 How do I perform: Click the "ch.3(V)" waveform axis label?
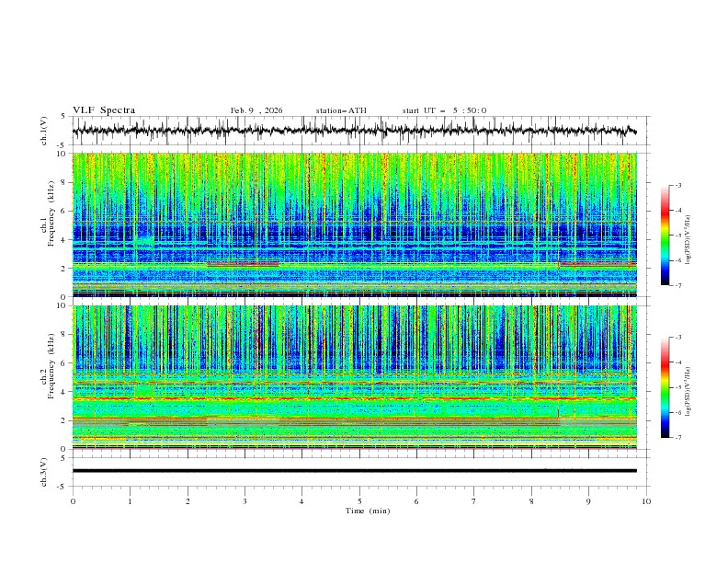pyautogui.click(x=44, y=471)
